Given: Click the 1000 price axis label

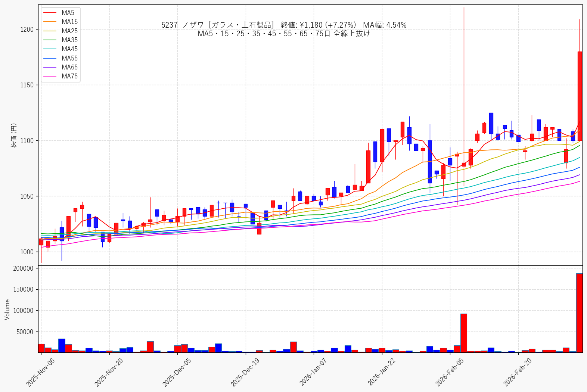Looking at the screenshot, I should point(27,252).
